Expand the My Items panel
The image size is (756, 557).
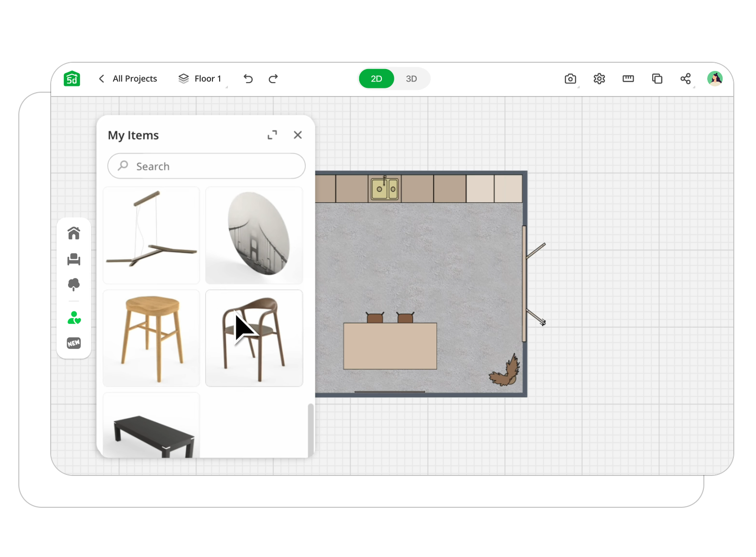click(x=272, y=135)
